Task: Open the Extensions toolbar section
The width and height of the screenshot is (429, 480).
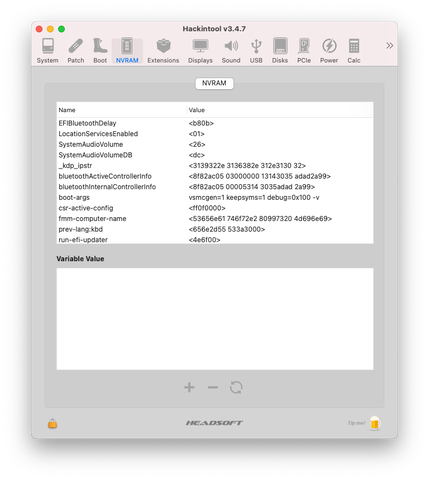Action: point(163,50)
